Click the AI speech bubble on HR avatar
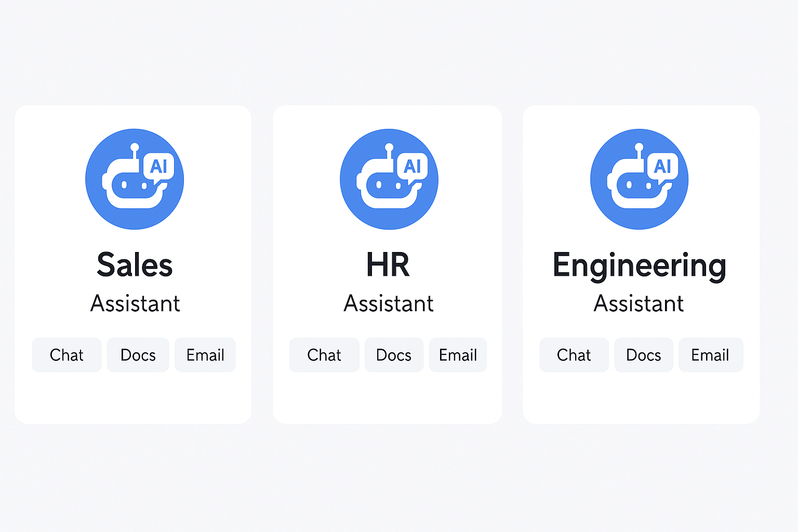The height and width of the screenshot is (532, 798). pos(413,167)
